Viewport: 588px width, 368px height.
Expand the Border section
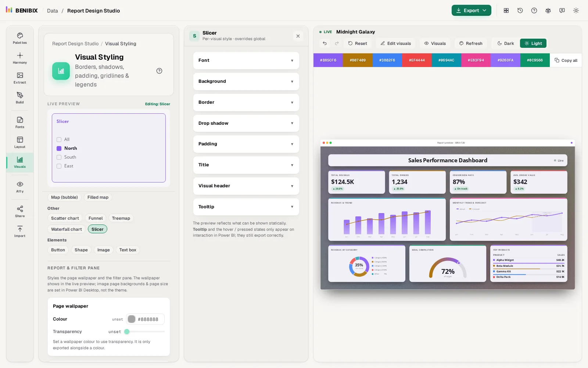pos(246,102)
